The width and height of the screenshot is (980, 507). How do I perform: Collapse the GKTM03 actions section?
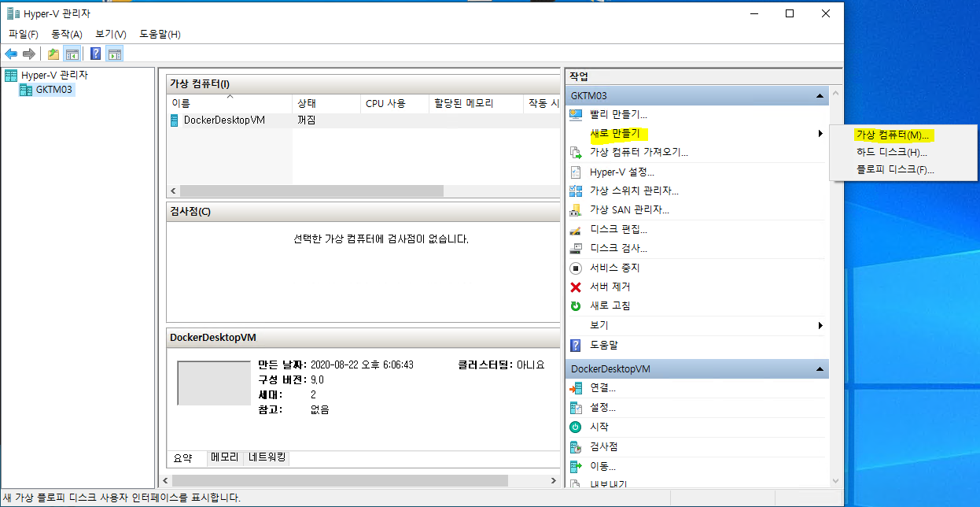pyautogui.click(x=820, y=95)
